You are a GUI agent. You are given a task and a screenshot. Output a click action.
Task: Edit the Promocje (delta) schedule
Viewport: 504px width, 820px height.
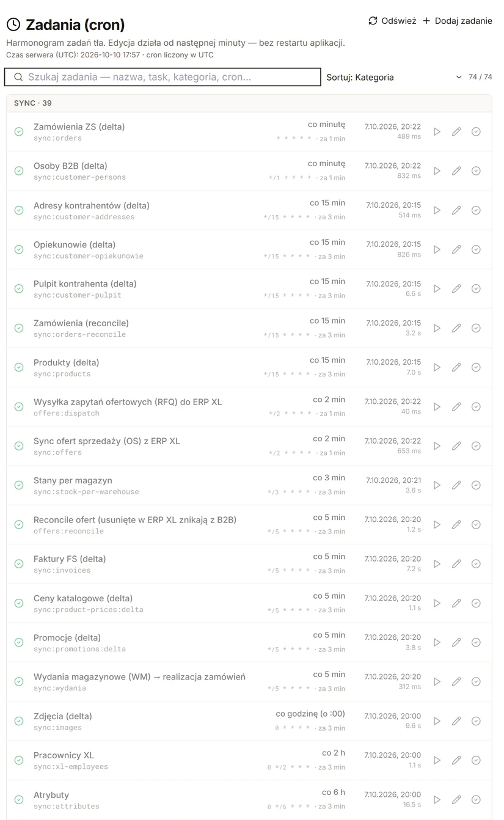coord(456,642)
